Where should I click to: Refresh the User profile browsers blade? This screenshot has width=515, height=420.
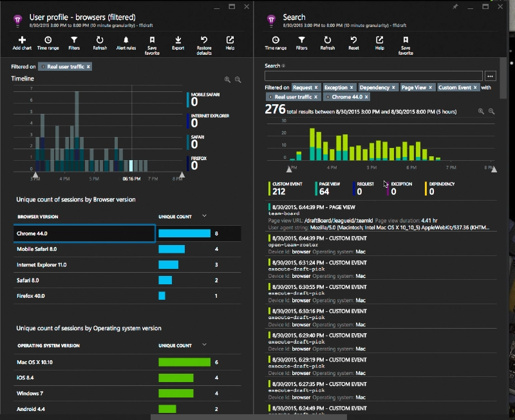[x=100, y=43]
